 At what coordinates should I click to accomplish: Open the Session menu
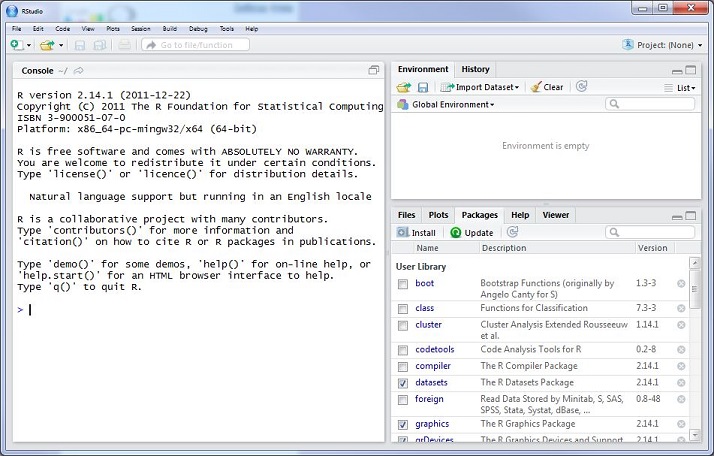tap(141, 29)
